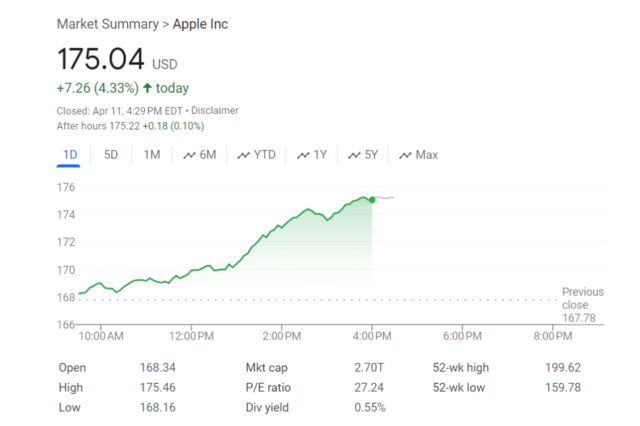Viewport: 640px width, 426px height.
Task: Click the green closing dot on the chart
Action: click(x=372, y=200)
